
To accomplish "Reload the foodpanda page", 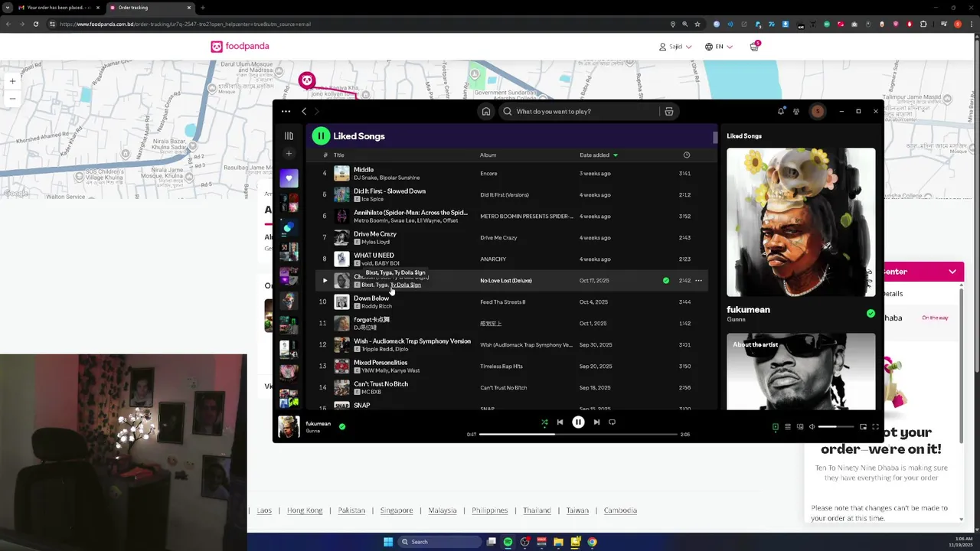I will (36, 24).
